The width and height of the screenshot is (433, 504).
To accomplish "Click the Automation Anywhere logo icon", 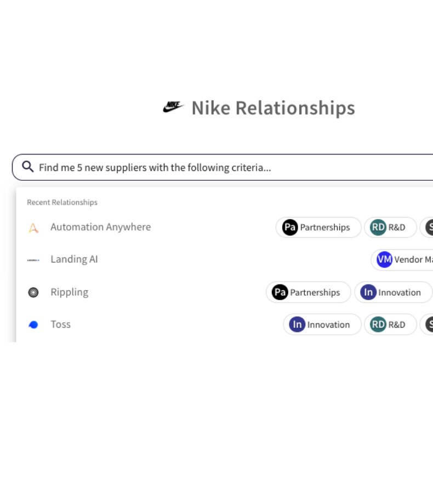I will 33,227.
